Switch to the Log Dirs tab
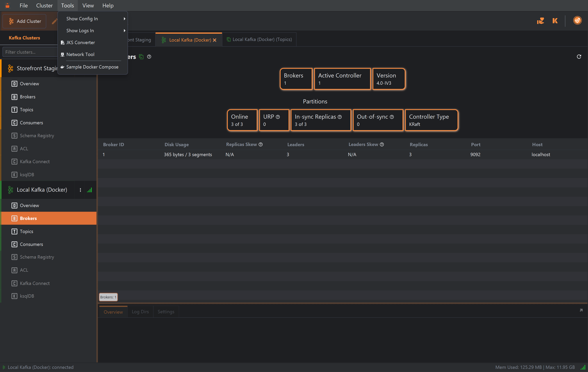The image size is (588, 372). (x=140, y=312)
